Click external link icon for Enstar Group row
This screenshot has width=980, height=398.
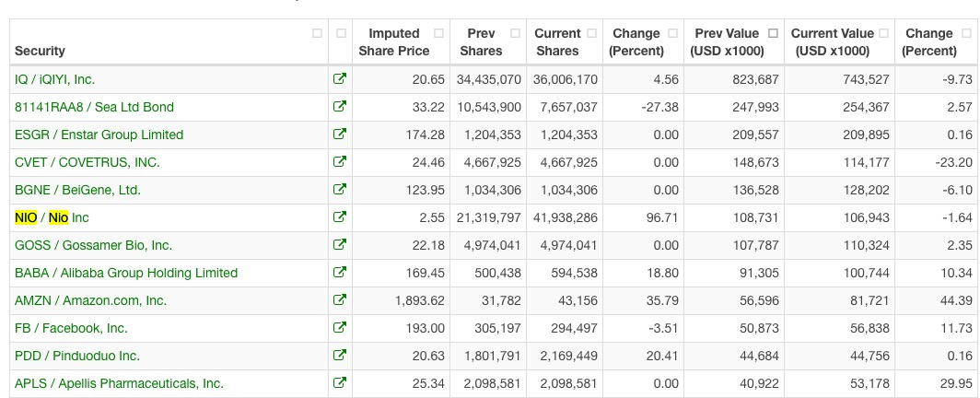339,134
